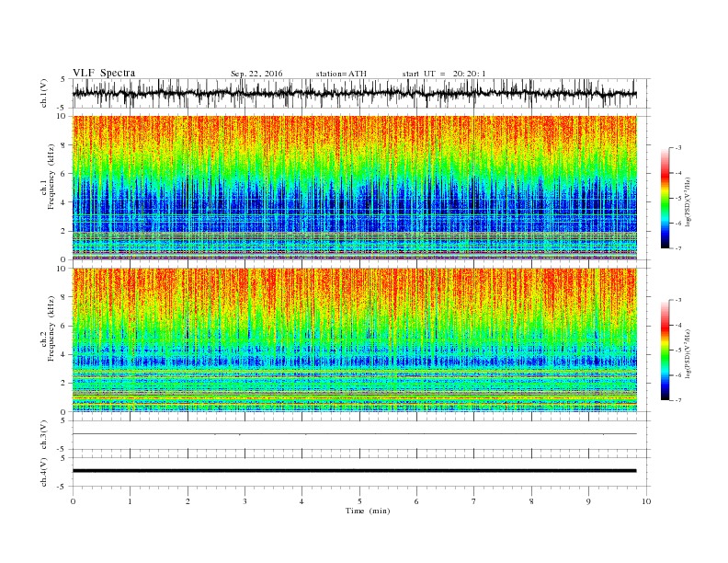The width and height of the screenshot is (728, 563).
Task: Click the "-7" value on ch.2 colorbar
Action: [x=677, y=400]
